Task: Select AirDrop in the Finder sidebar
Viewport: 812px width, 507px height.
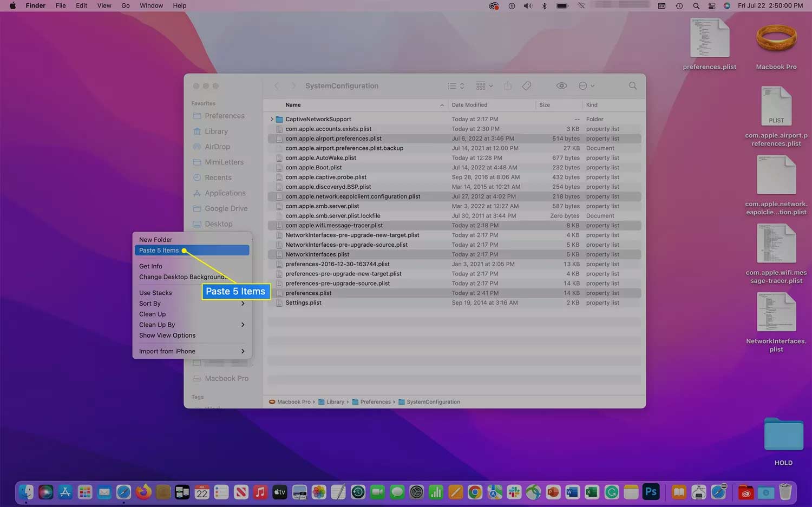Action: (x=217, y=147)
